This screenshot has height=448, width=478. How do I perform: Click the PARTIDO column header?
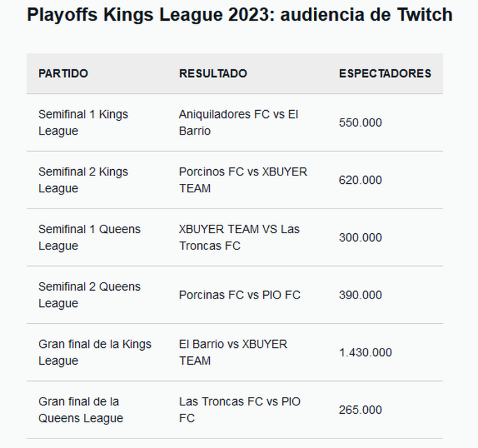coord(63,74)
